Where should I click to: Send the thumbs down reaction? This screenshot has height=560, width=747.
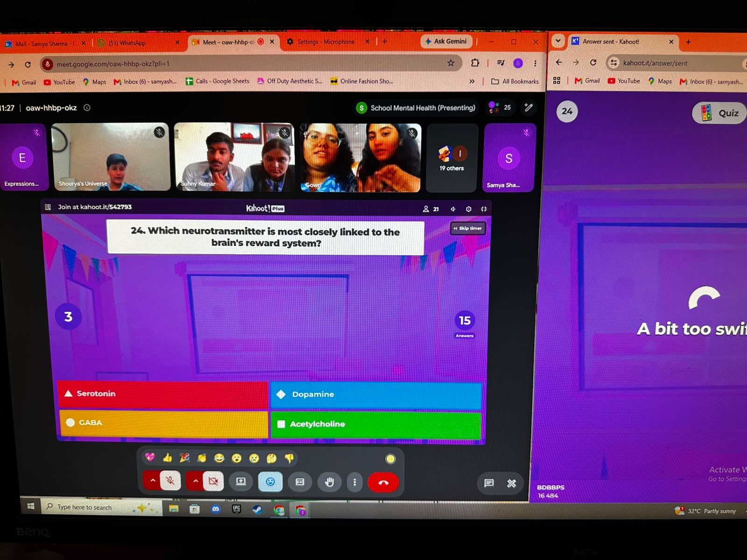click(289, 458)
